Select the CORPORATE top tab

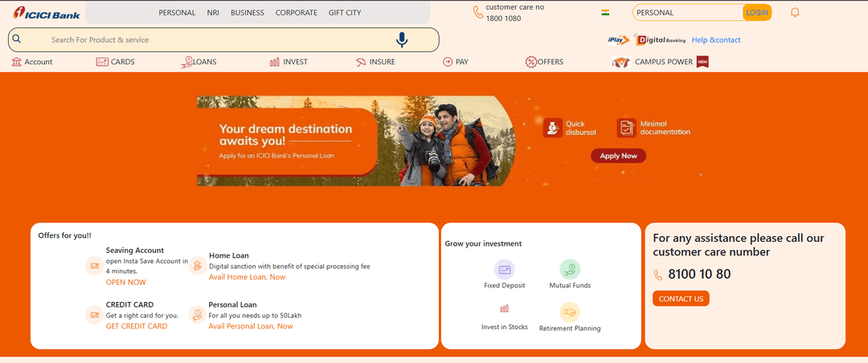297,12
